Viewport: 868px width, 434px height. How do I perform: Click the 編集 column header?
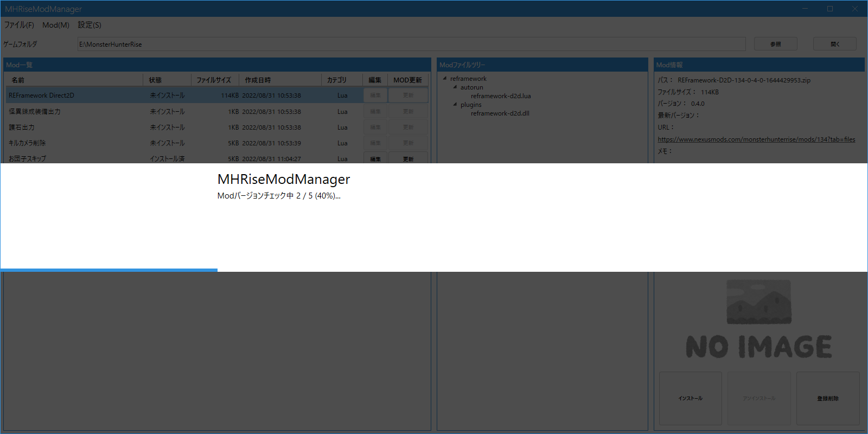click(375, 80)
